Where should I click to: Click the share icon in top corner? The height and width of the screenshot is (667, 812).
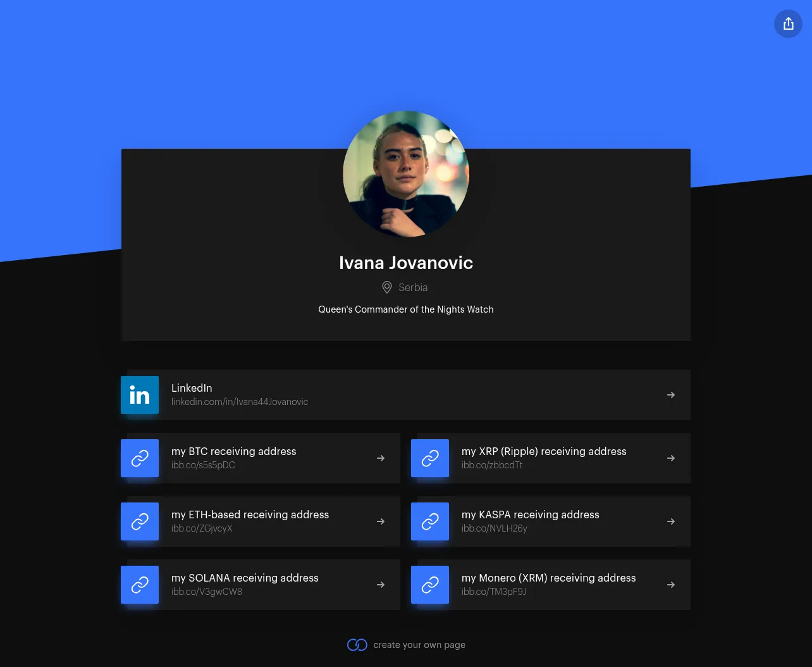pos(788,23)
